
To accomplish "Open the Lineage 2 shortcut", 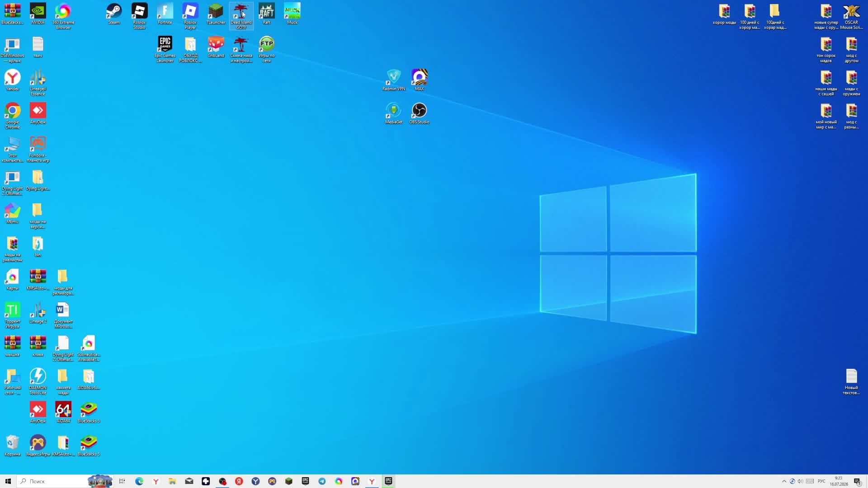I will 38,313.
